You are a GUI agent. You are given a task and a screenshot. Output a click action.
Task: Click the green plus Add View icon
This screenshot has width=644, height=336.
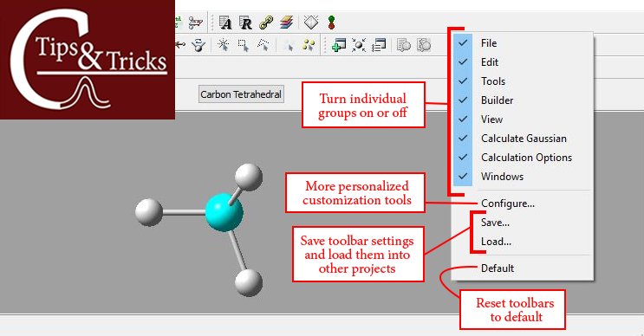pos(338,45)
